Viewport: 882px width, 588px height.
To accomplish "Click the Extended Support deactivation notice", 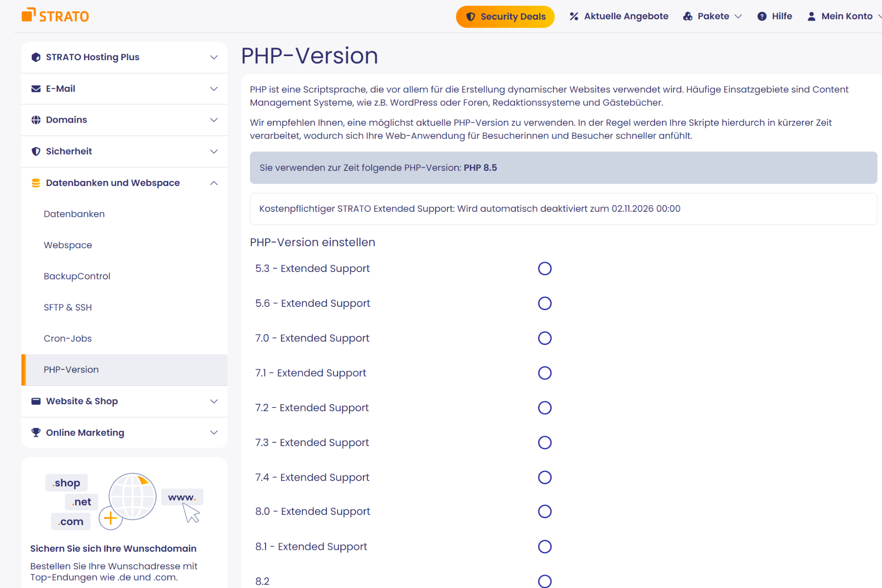I will [x=563, y=209].
